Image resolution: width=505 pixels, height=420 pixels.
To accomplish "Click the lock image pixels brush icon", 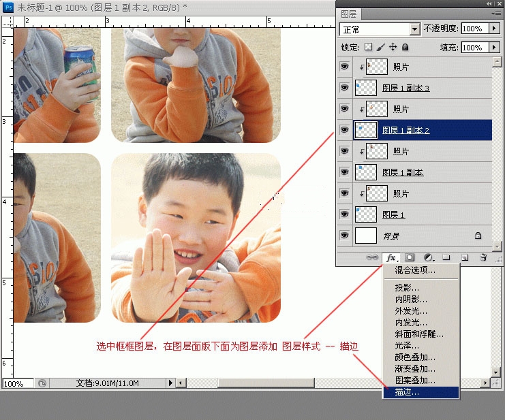I will [x=380, y=47].
